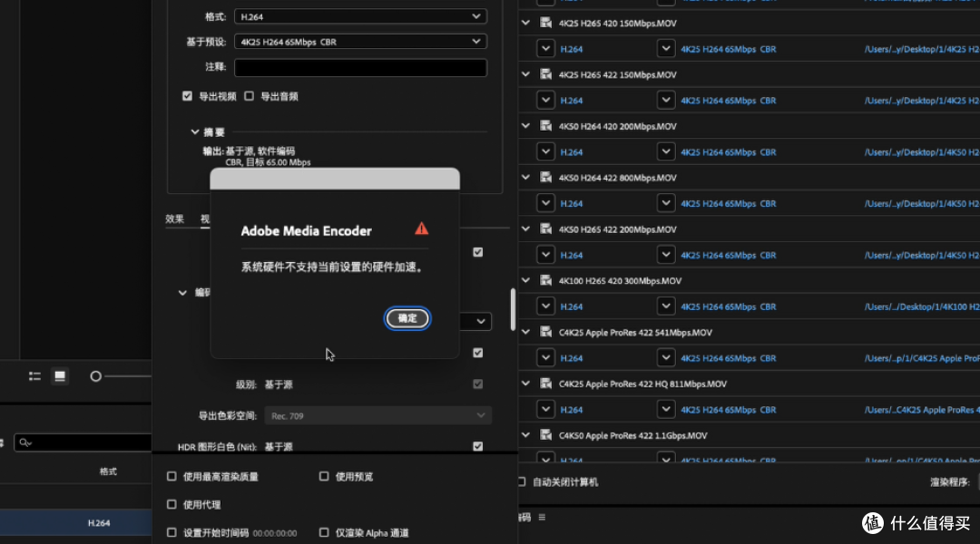Click file icon of 4K50 H265 422 200Mbps.MOV

click(x=545, y=229)
